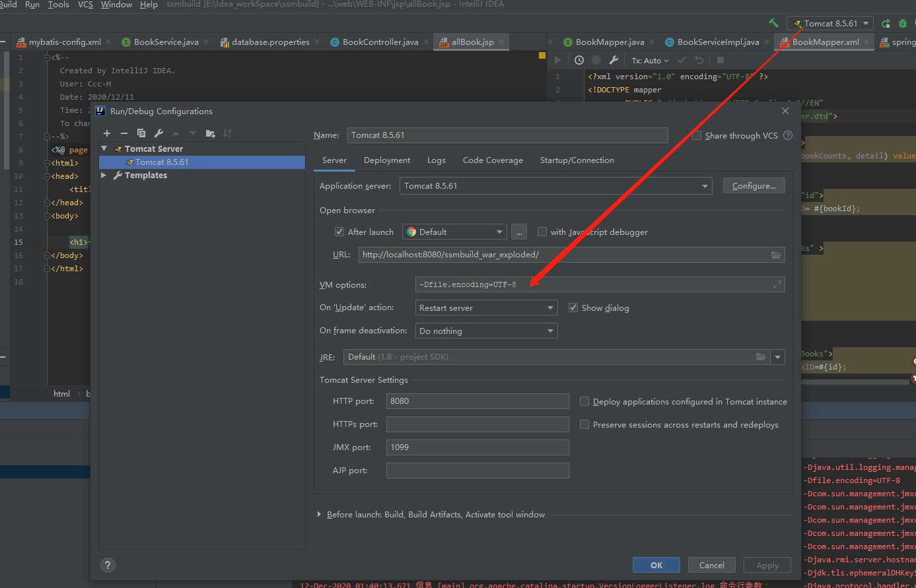Click the Cancel button
916x588 pixels.
click(712, 565)
